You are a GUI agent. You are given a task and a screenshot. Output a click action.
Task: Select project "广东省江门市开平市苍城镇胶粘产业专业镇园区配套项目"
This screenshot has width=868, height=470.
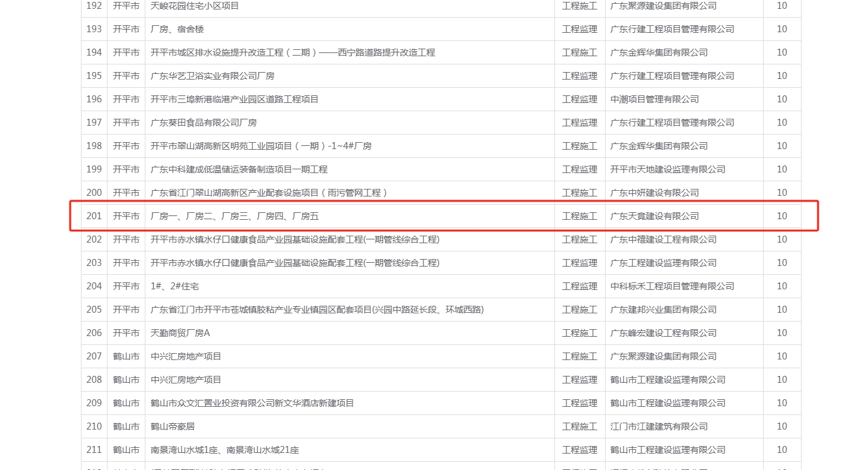[261, 310]
